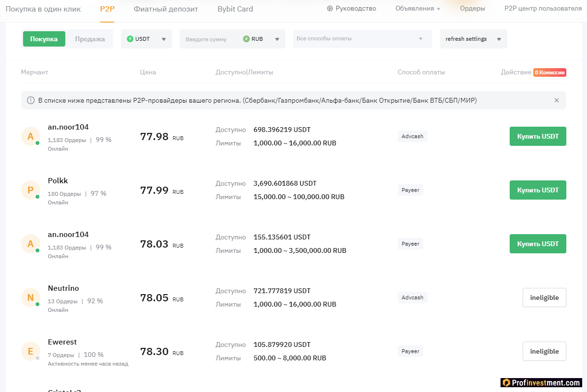
Task: Click Payeer tag in Polkk row
Action: click(411, 190)
